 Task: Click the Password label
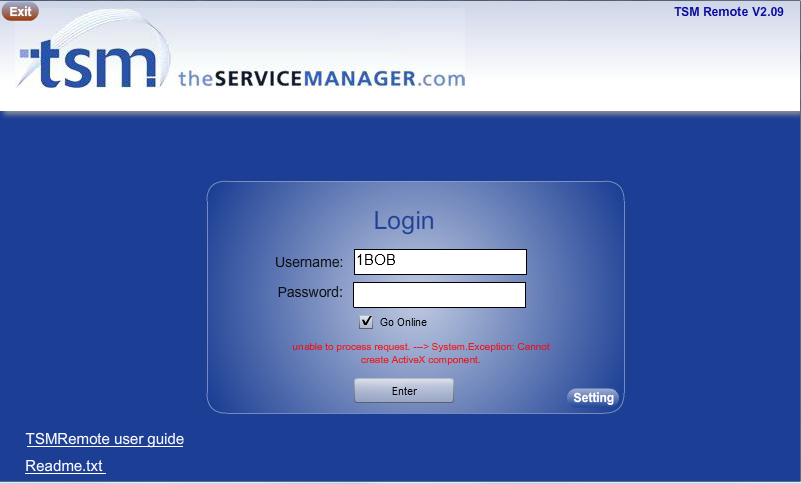[310, 292]
